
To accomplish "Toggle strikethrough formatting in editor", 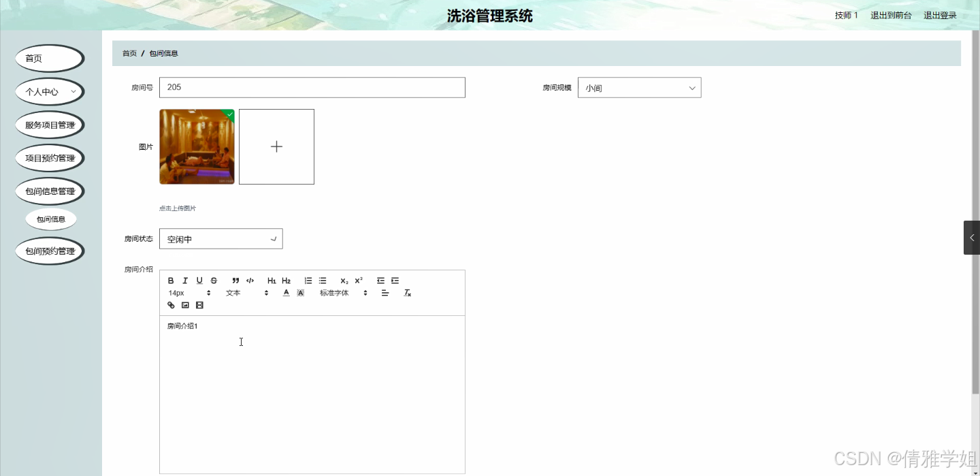I will point(214,281).
